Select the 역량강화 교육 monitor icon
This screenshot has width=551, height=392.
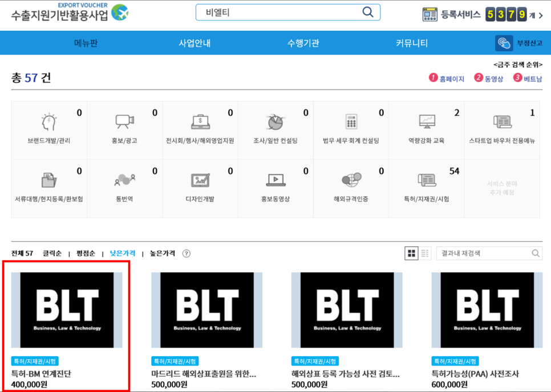427,122
